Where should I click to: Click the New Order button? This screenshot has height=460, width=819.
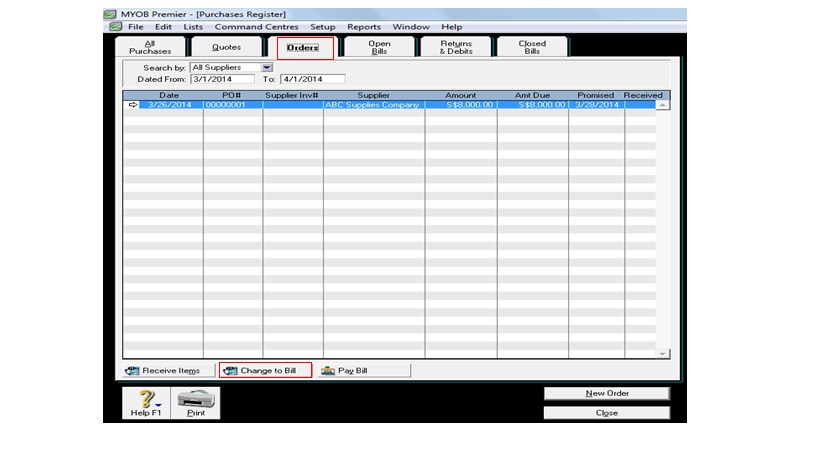coord(607,393)
